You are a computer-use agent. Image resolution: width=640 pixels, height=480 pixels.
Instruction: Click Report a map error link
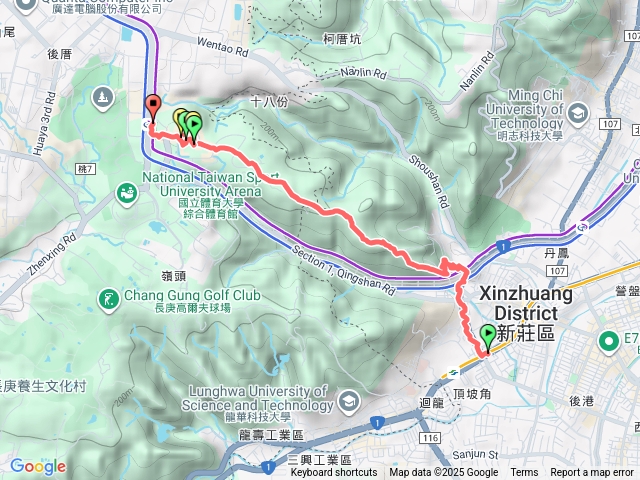[591, 473]
